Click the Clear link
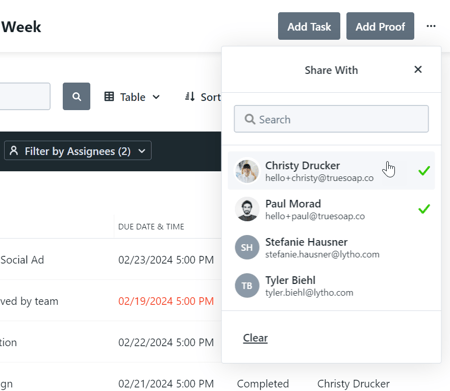450x391 pixels. (255, 338)
